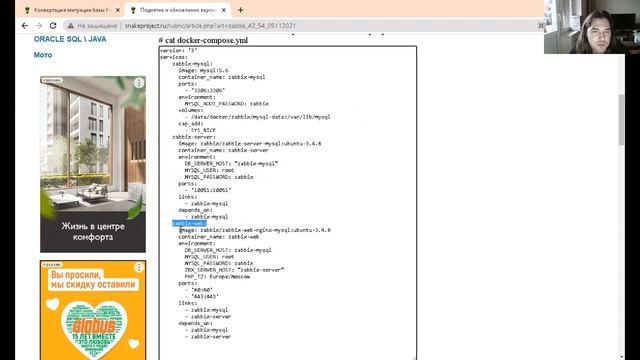Click the '- SYS_NICE' line

coord(200,130)
